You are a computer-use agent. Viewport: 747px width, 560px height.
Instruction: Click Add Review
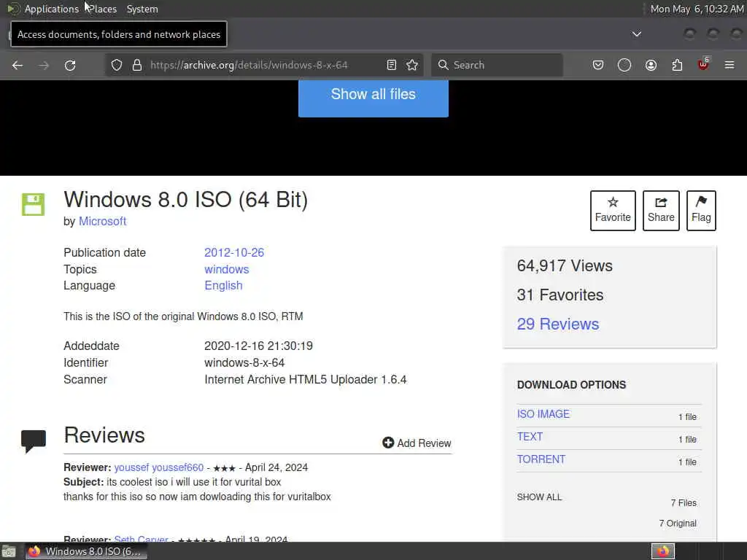(417, 443)
